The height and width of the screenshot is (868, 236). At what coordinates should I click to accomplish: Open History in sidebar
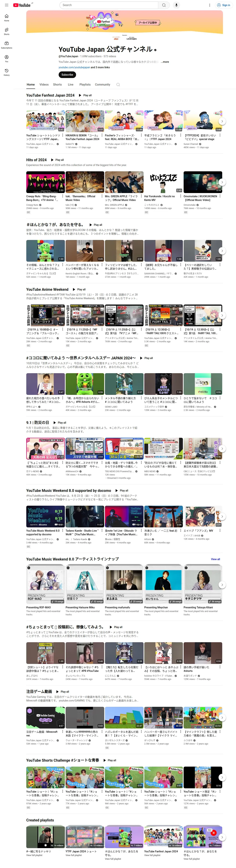6,72
